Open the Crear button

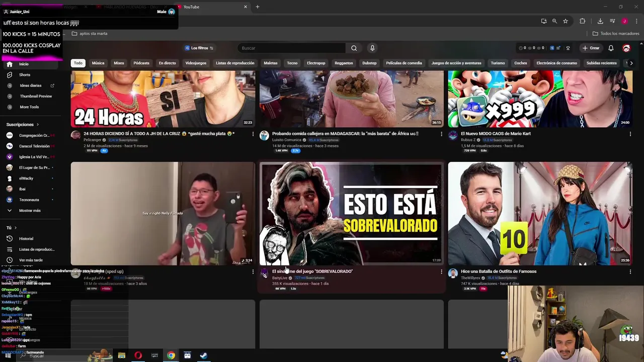click(x=591, y=48)
